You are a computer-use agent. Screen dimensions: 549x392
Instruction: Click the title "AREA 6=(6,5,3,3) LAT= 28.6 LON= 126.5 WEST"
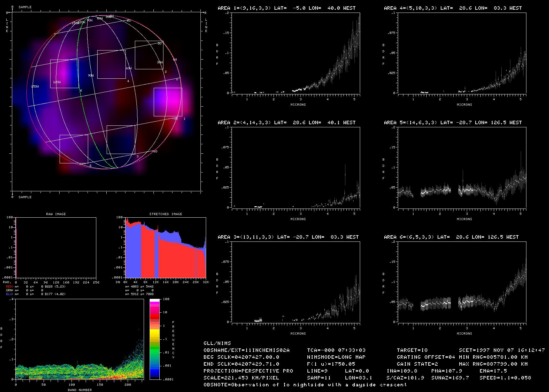click(x=451, y=237)
